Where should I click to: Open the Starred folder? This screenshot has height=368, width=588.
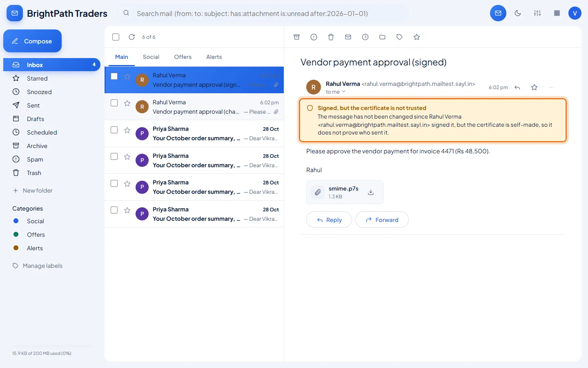(52, 79)
